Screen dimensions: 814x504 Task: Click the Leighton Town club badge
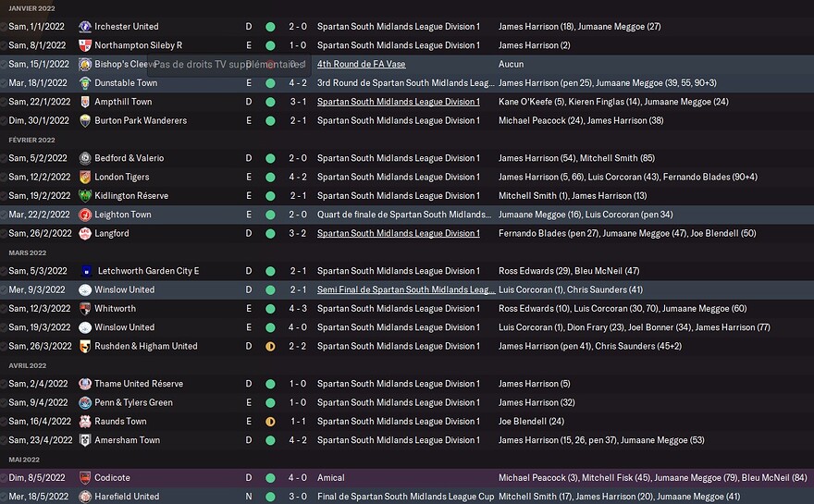click(85, 215)
